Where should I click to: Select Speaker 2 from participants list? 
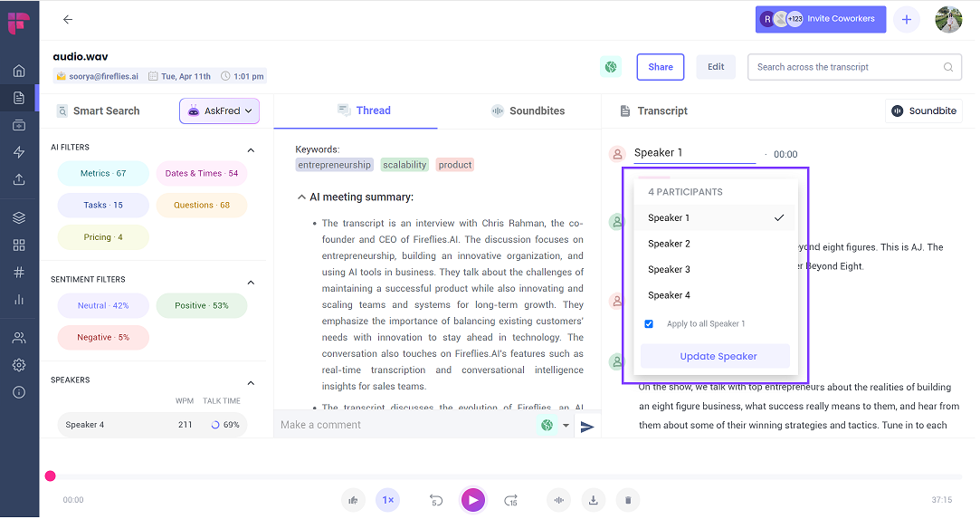tap(716, 244)
